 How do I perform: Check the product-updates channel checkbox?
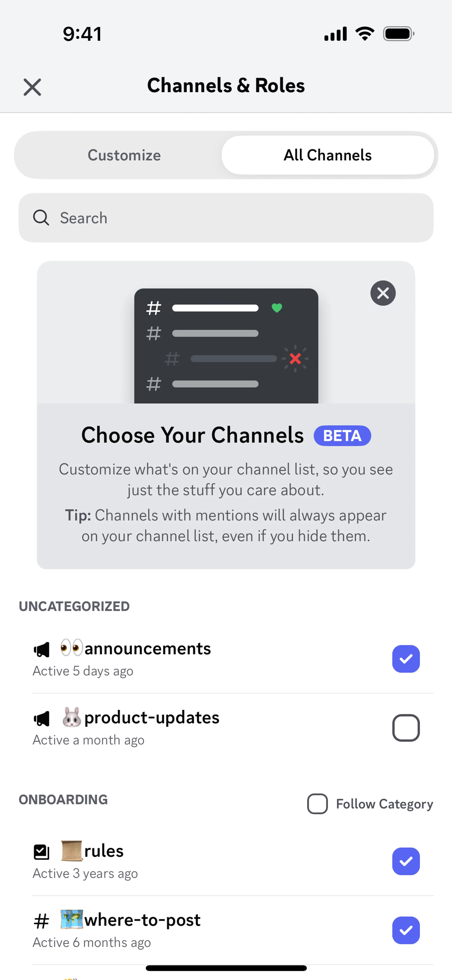pos(406,728)
